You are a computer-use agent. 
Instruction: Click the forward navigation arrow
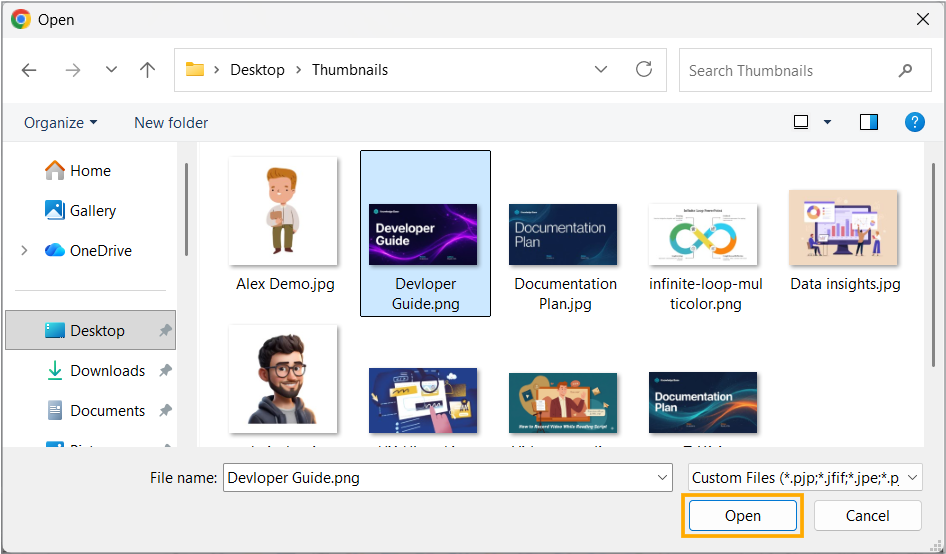click(73, 71)
